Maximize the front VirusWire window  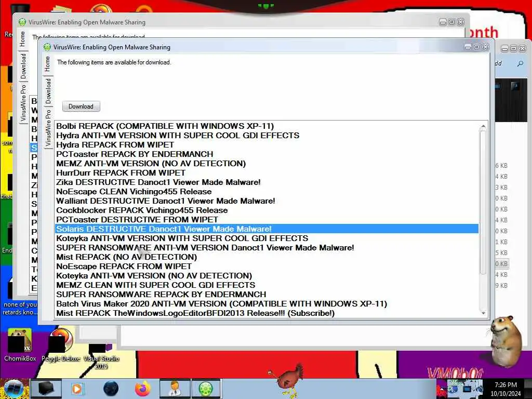point(477,47)
